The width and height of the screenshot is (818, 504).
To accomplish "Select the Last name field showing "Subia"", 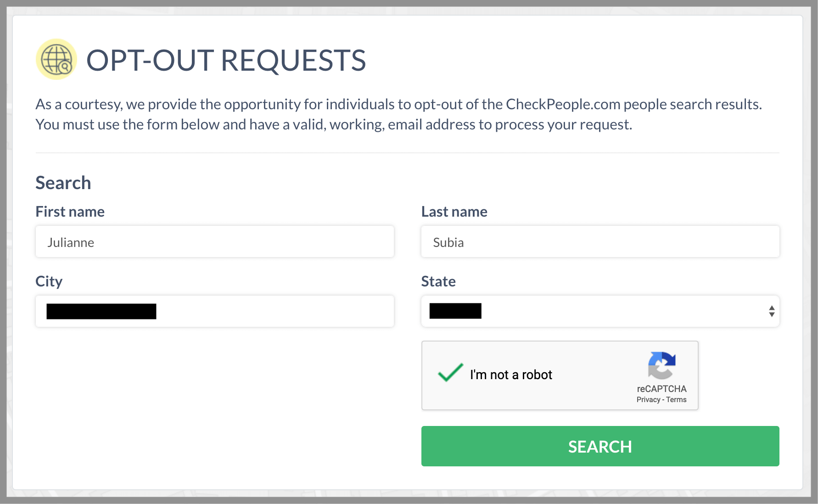I will click(x=599, y=241).
